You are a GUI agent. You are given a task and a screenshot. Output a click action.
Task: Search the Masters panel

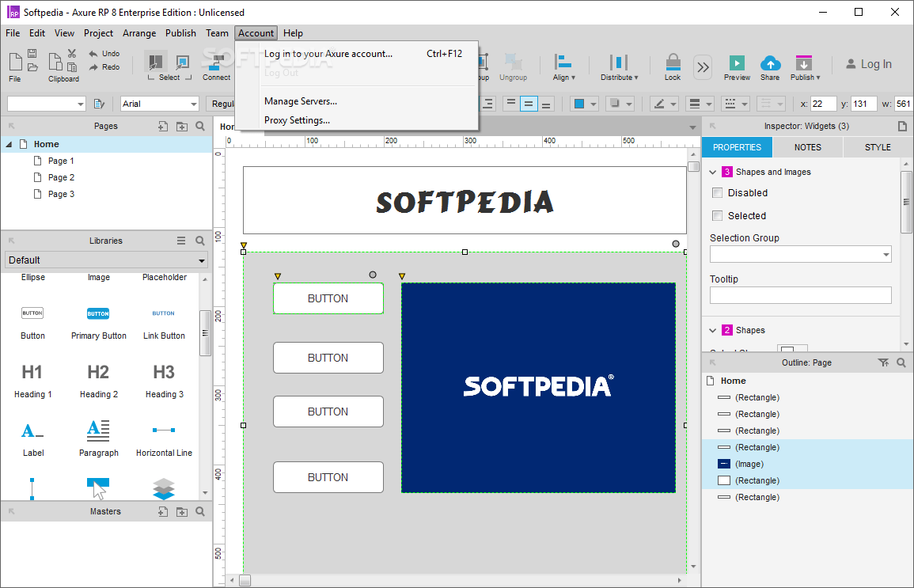200,512
